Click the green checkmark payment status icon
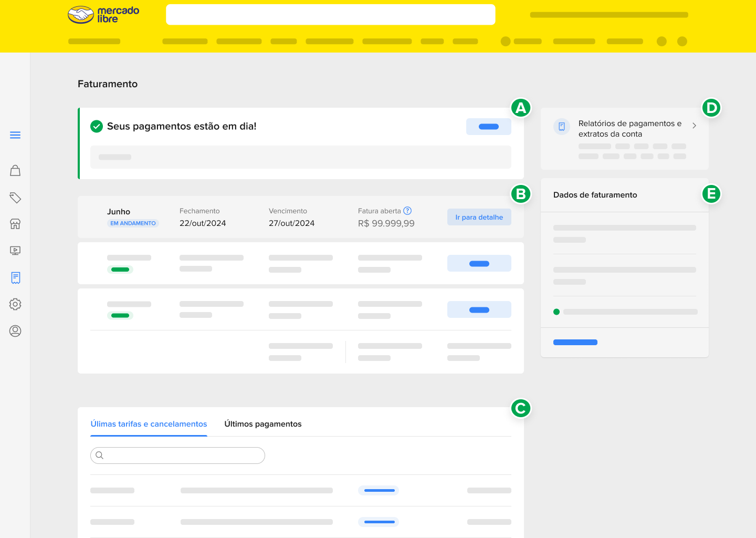This screenshot has height=538, width=756. click(97, 126)
